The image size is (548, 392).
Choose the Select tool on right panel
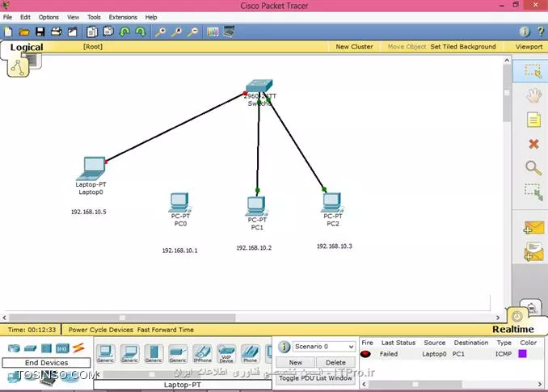533,71
